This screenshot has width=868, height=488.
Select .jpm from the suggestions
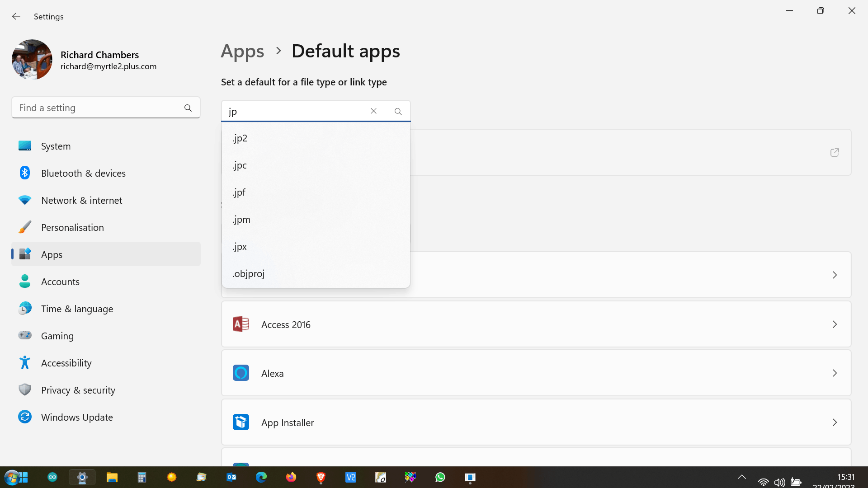coord(316,220)
